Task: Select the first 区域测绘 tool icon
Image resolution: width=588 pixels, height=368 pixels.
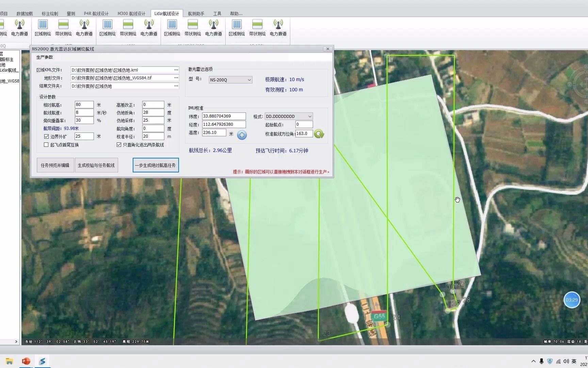Action: point(43,27)
